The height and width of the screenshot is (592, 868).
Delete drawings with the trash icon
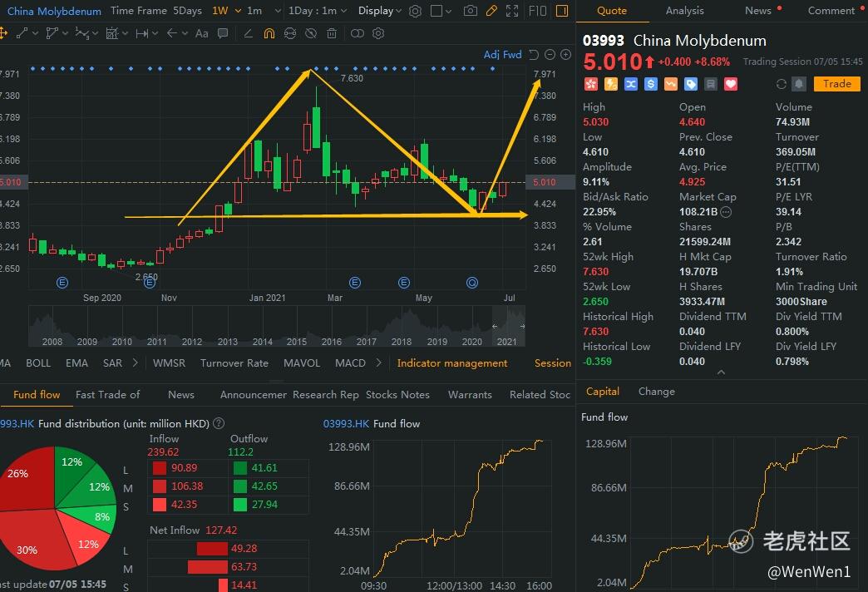coord(332,34)
